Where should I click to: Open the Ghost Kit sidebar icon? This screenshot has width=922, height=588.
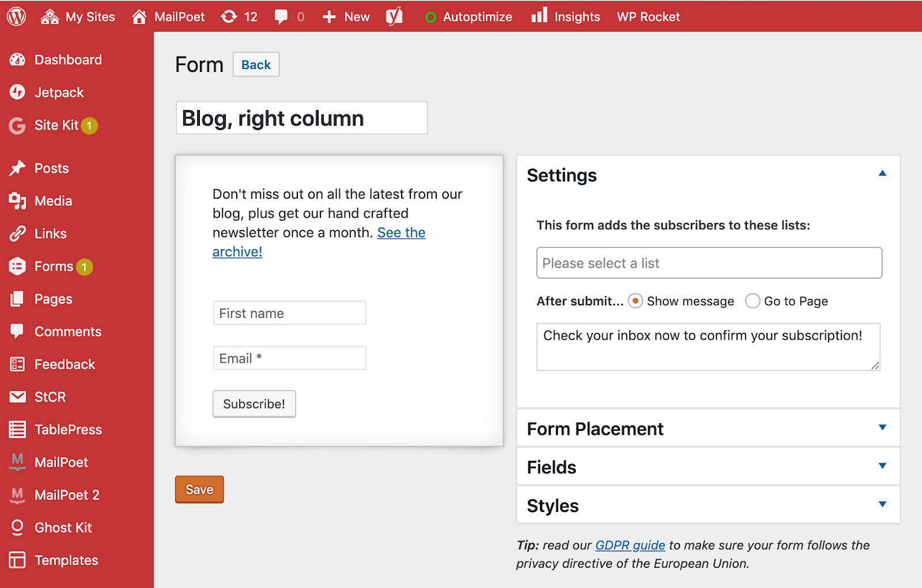pyautogui.click(x=17, y=528)
